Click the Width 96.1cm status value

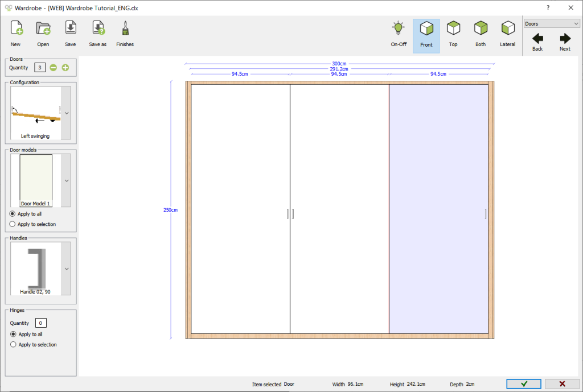(355, 384)
